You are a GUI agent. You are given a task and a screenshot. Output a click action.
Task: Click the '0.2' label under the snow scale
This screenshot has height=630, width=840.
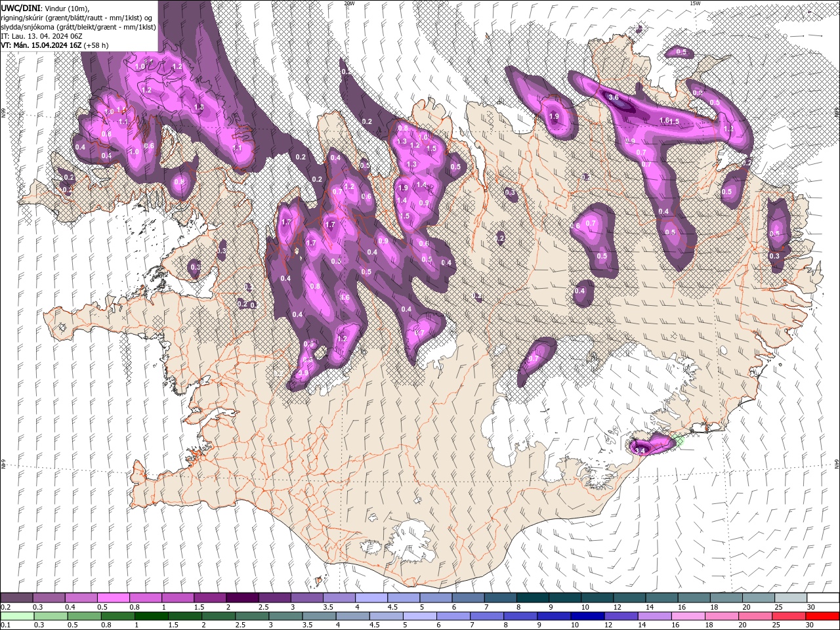tap(5, 607)
